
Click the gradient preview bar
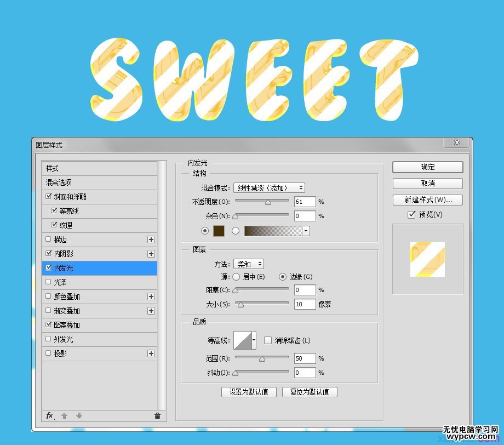pyautogui.click(x=273, y=231)
